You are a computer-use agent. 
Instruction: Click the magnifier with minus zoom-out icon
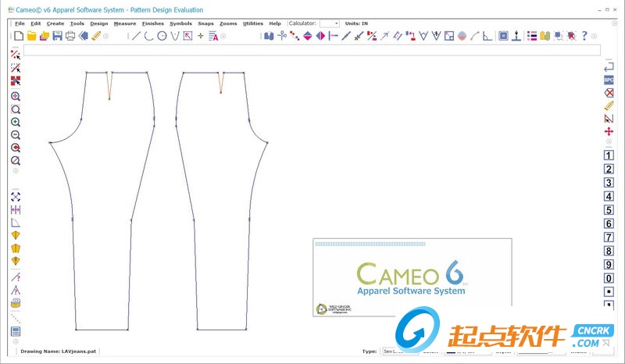[x=16, y=135]
